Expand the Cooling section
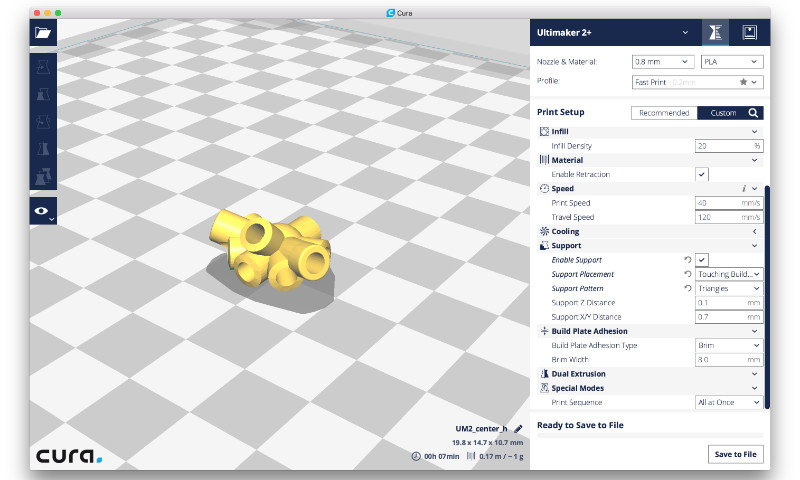Screen dimensions: 800x480 coord(755,232)
